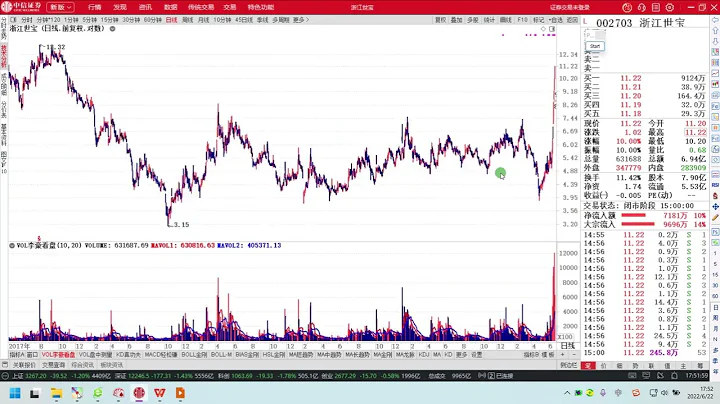Open the customer service headset icon
This screenshot has height=404, width=720.
click(x=641, y=7)
